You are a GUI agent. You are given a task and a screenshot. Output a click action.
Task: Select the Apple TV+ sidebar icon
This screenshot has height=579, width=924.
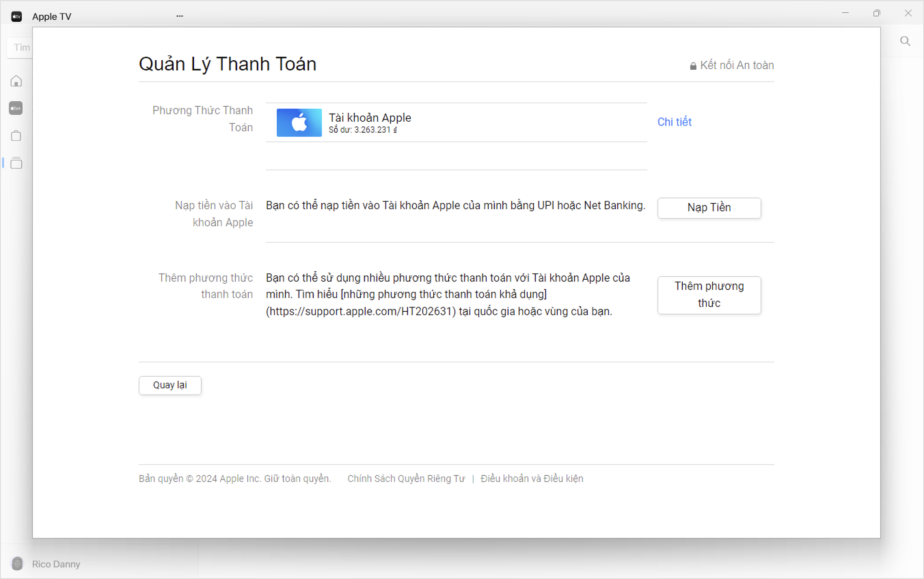coord(16,108)
